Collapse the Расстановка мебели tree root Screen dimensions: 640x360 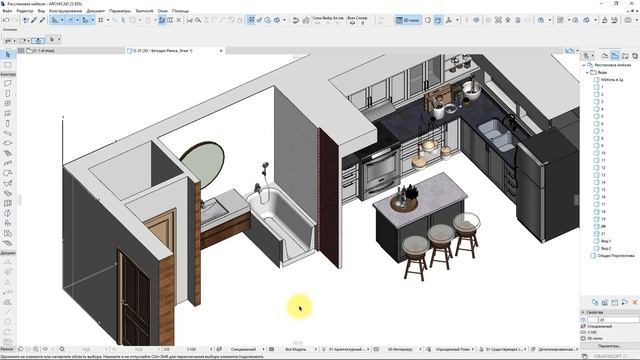point(584,65)
